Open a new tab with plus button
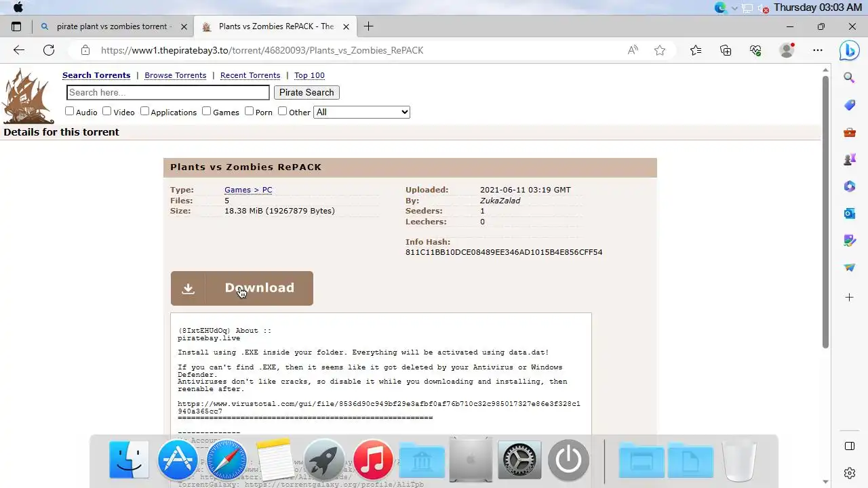This screenshot has width=868, height=488. 368,26
